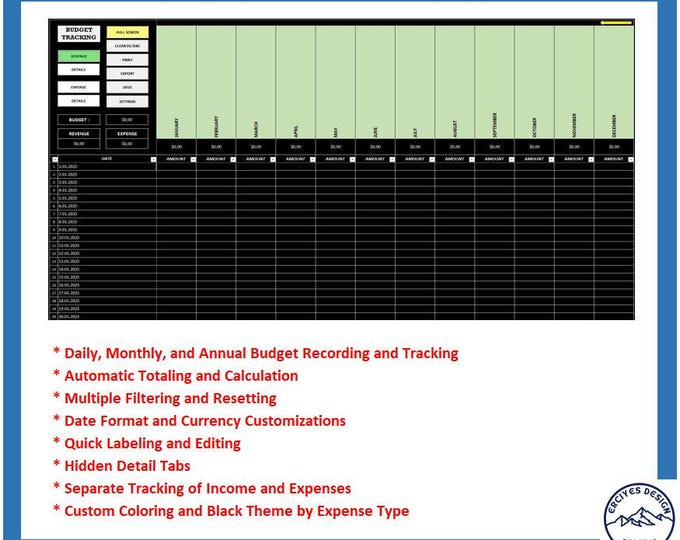Click the JUNE green column header

coord(376,82)
